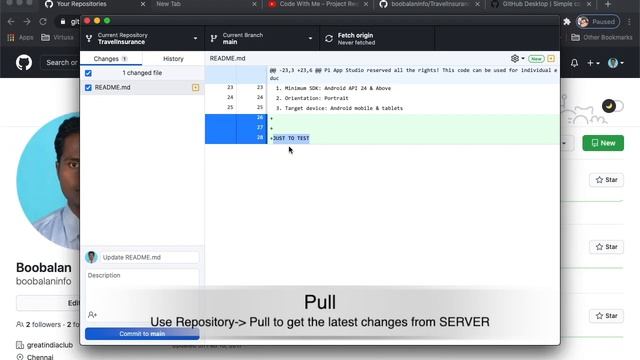The image size is (640, 360).
Task: Click the followers link on GitHub profile
Action: tap(43, 324)
